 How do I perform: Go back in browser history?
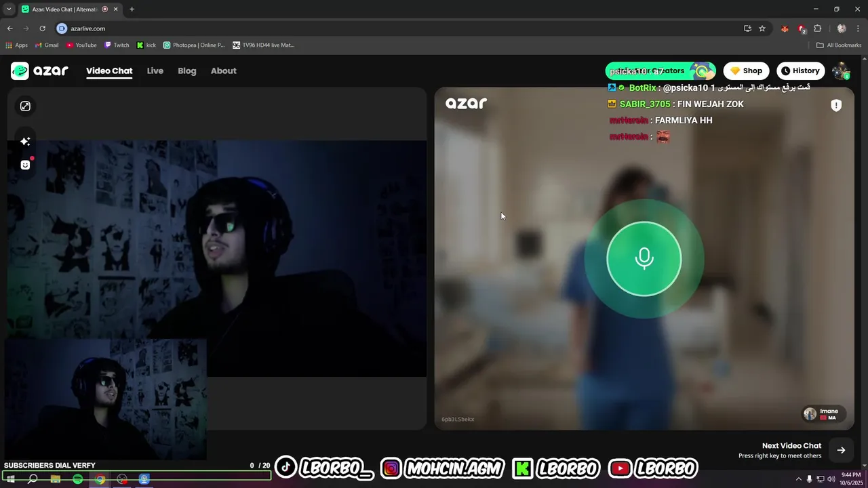pyautogui.click(x=9, y=28)
